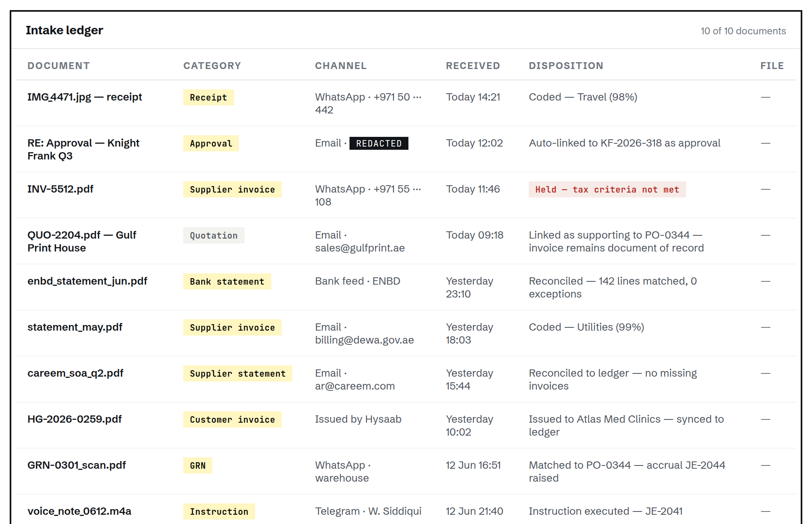Open careem_soa_q2.pdf document

[x=75, y=373]
